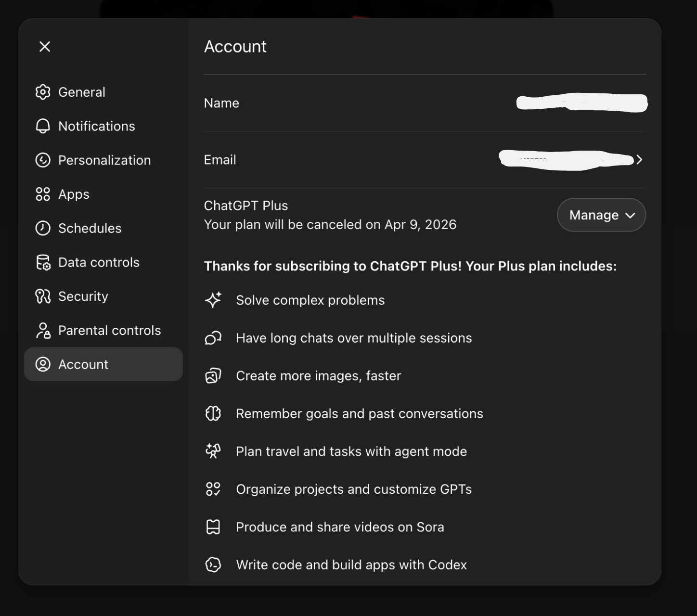Viewport: 697px width, 616px height.
Task: Click the Parental controls person icon
Action: click(x=43, y=331)
